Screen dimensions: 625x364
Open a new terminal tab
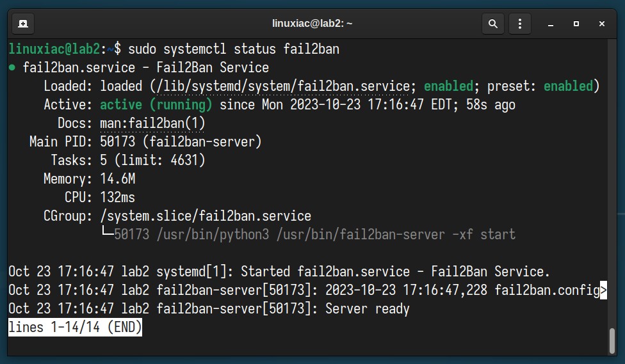click(x=23, y=24)
